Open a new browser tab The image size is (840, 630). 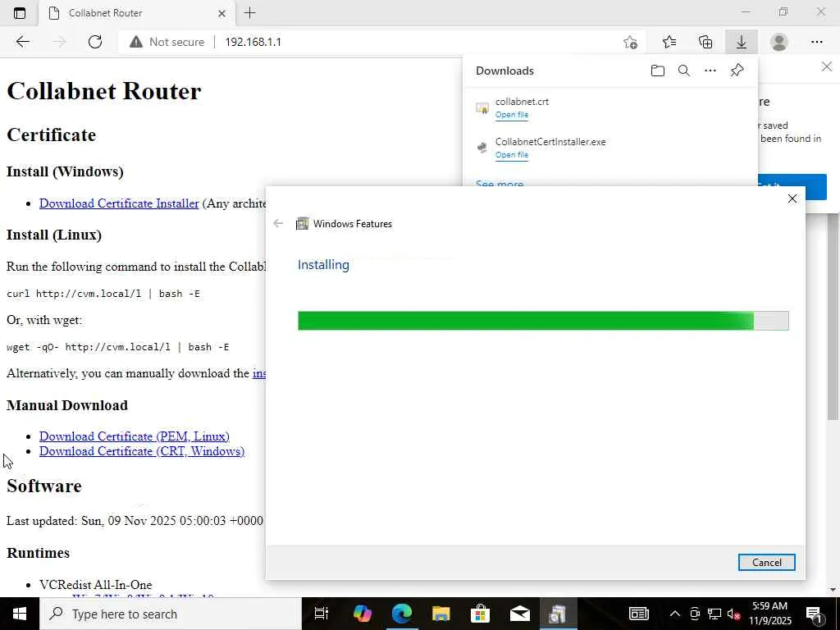click(x=249, y=13)
